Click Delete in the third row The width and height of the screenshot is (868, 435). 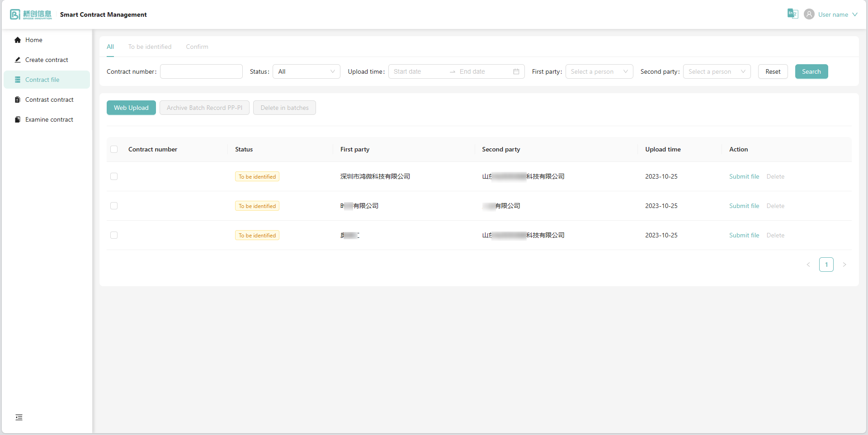click(775, 235)
